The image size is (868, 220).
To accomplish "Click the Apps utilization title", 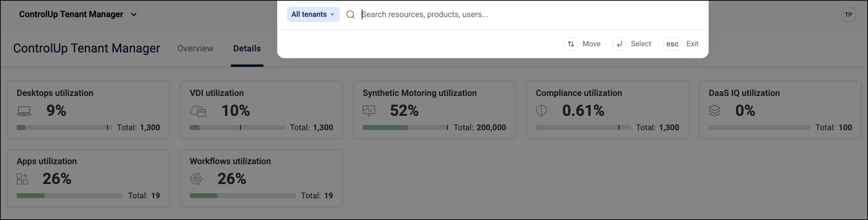I will pyautogui.click(x=47, y=161).
